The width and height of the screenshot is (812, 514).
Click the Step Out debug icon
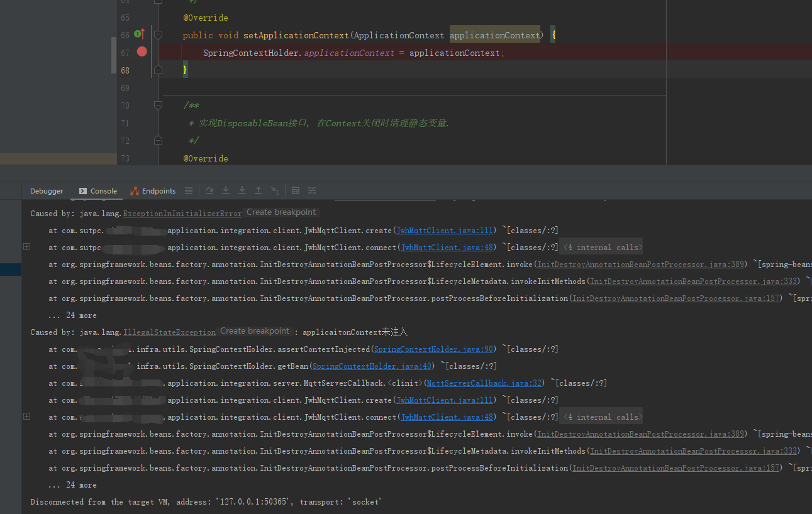[x=258, y=190]
